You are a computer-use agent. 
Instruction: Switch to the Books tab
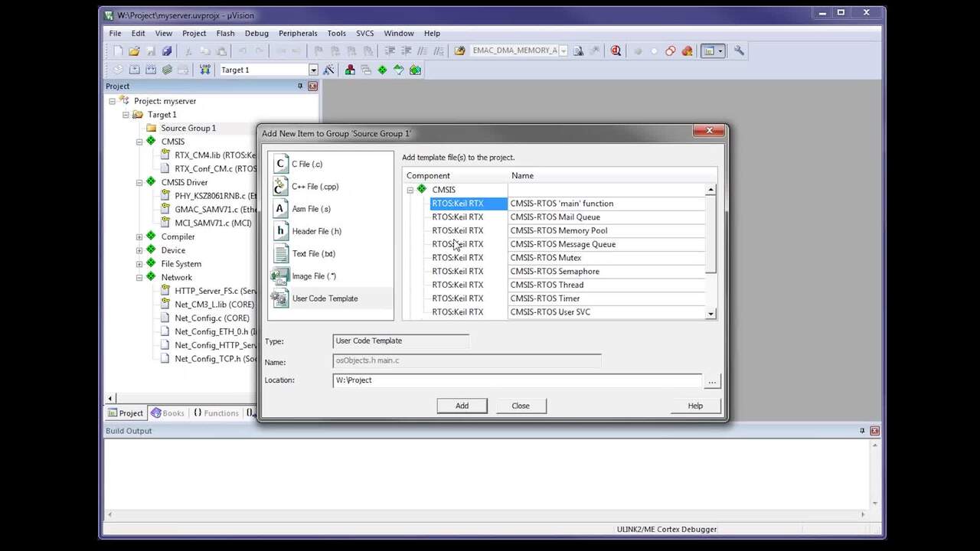click(168, 413)
